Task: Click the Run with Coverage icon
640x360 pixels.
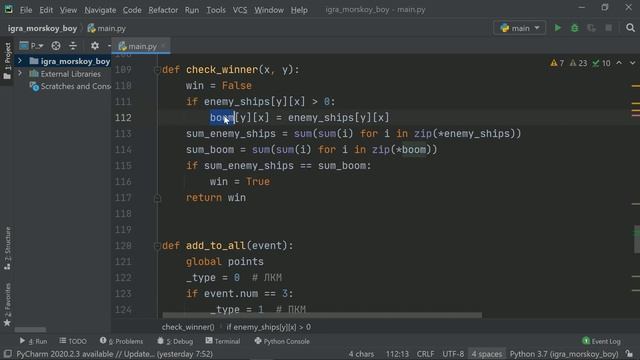Action: tap(591, 28)
